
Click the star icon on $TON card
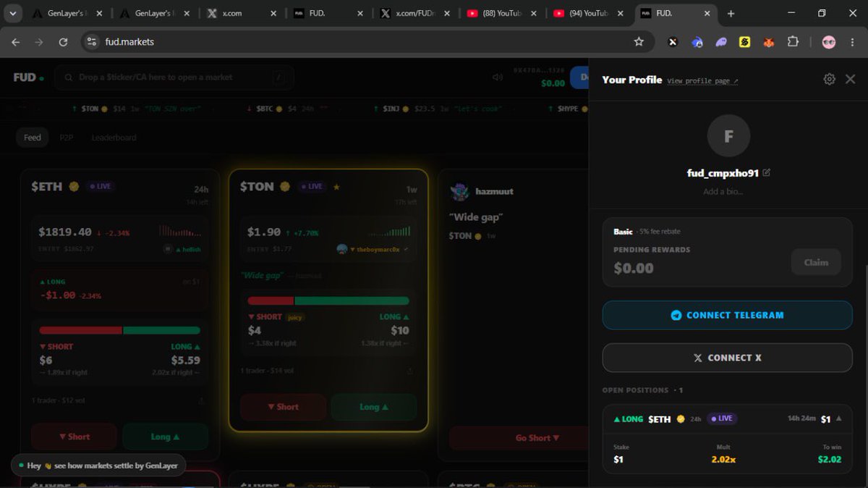pyautogui.click(x=336, y=187)
